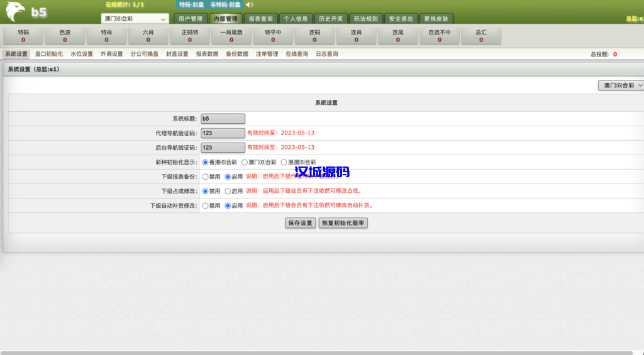Focus the 系统标题 input field
644x355 pixels.
(223, 118)
